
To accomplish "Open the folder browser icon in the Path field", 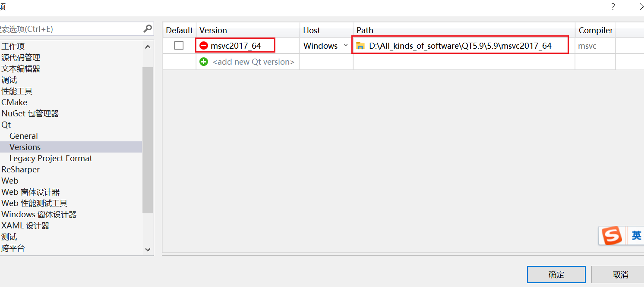I will [361, 46].
